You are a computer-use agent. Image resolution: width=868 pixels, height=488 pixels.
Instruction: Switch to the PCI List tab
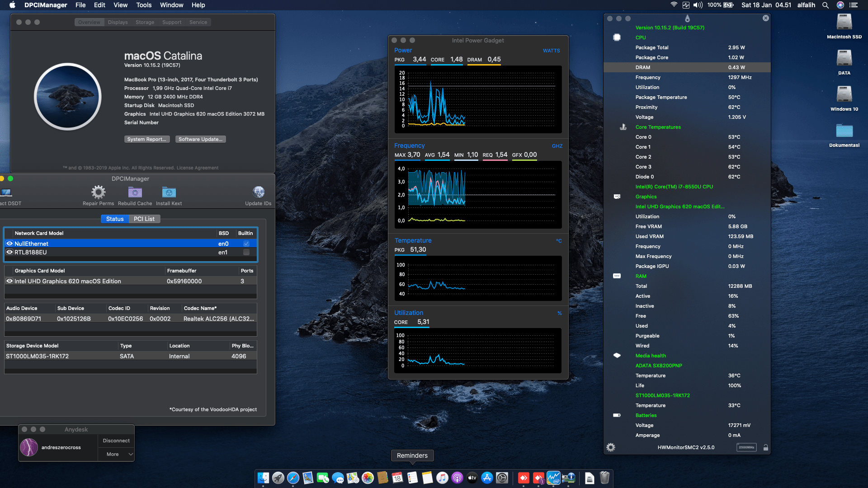pyautogui.click(x=144, y=219)
